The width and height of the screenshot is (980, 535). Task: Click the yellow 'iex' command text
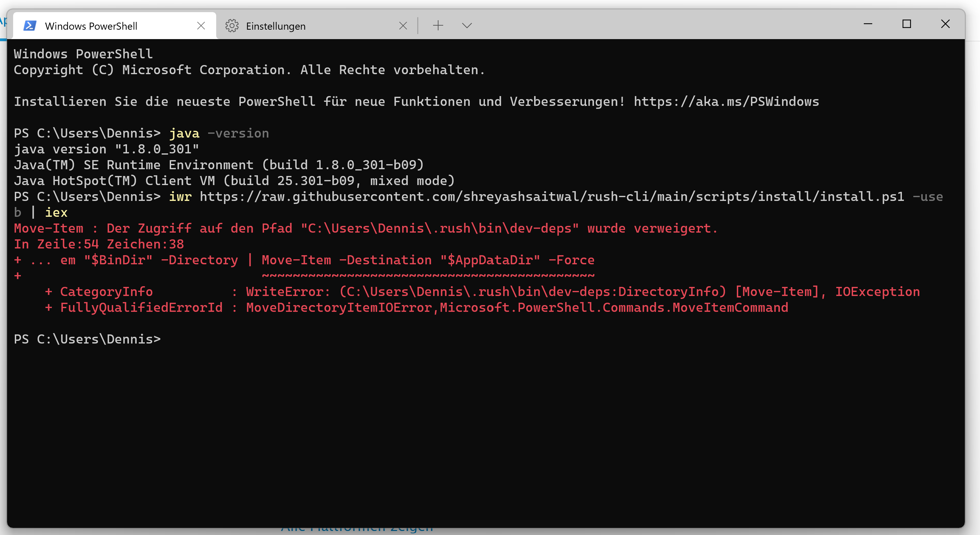(x=56, y=212)
